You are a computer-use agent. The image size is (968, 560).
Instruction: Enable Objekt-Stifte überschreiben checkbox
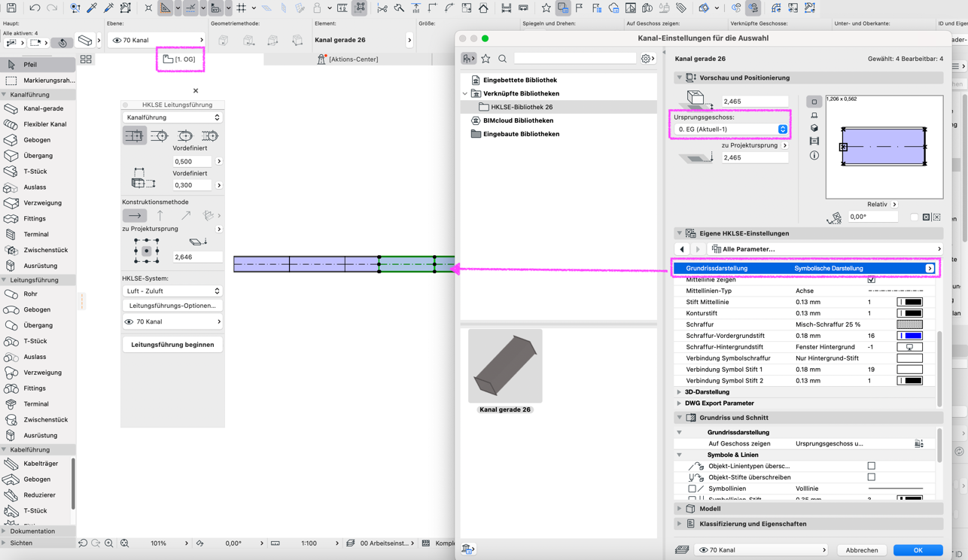pos(871,477)
